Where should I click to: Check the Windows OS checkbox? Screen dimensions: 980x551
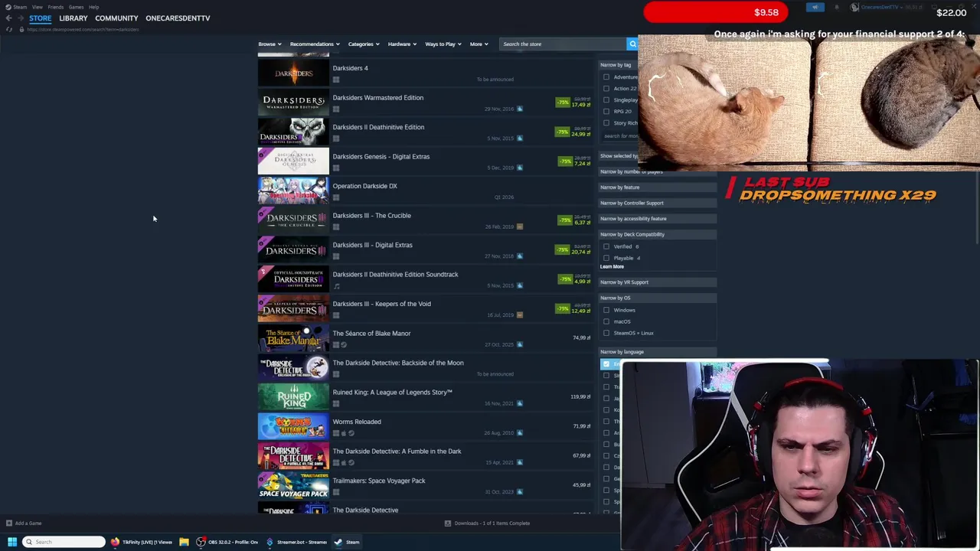tap(606, 310)
